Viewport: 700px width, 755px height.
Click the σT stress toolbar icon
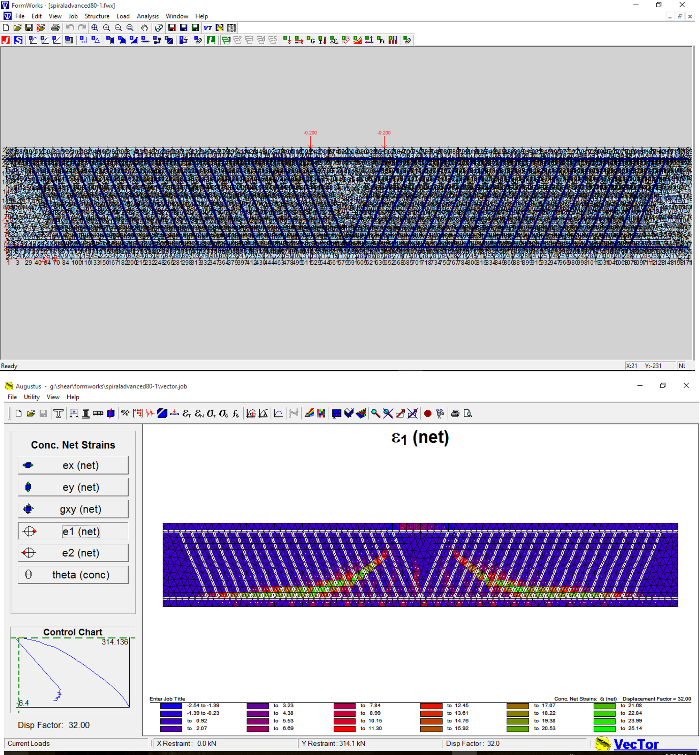tap(211, 414)
